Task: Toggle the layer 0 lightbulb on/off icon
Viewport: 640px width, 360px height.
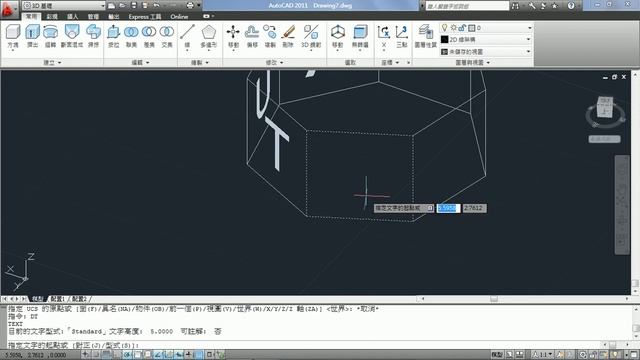Action: coord(445,27)
